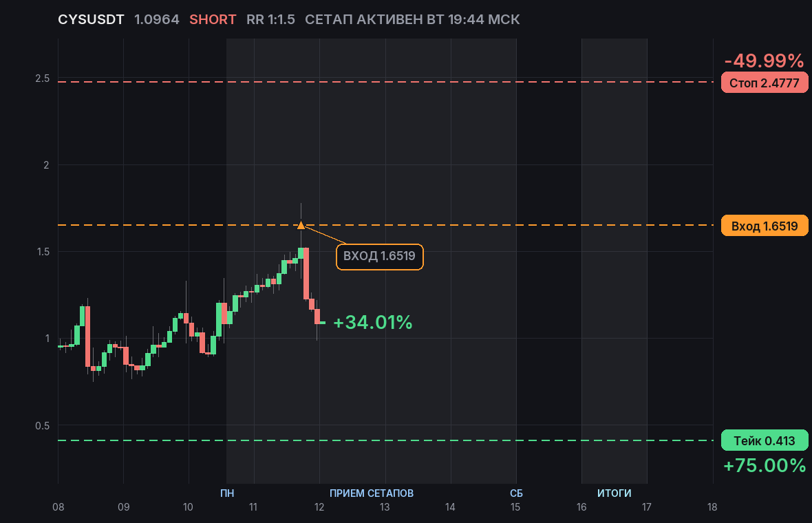This screenshot has height=523, width=812.
Task: Click the +75.00% take profit percentage
Action: (x=765, y=465)
